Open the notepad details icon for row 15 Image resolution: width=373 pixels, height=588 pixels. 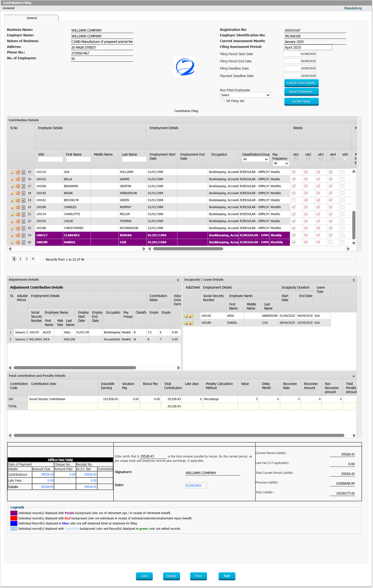point(23,172)
